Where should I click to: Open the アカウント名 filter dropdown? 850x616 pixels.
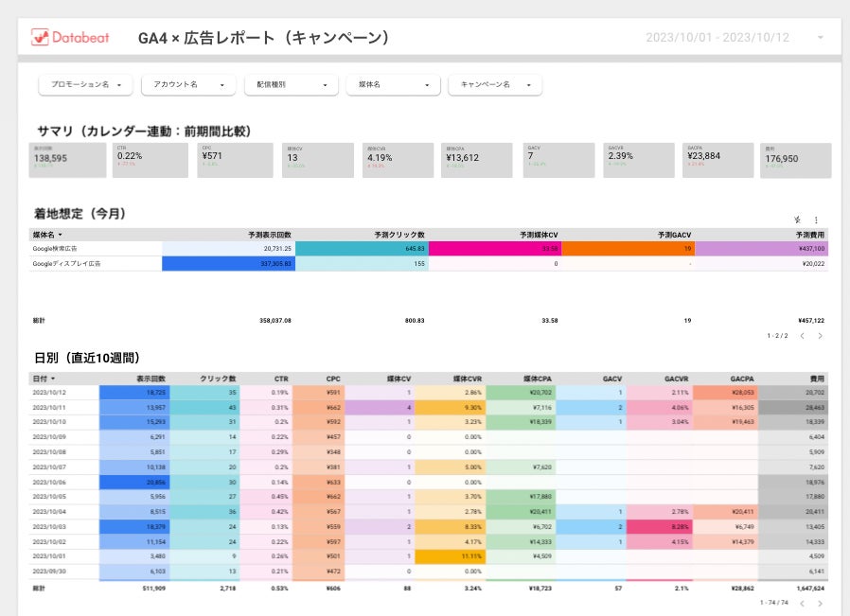tap(188, 84)
